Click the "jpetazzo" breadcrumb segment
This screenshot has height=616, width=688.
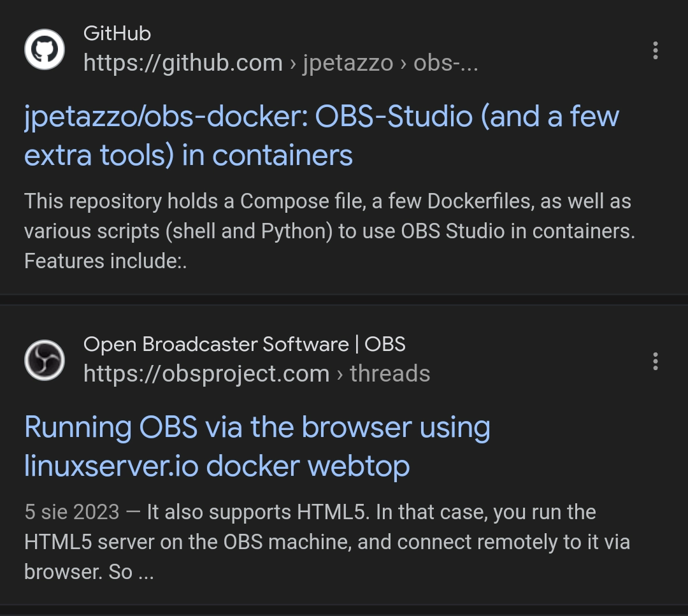(x=348, y=63)
